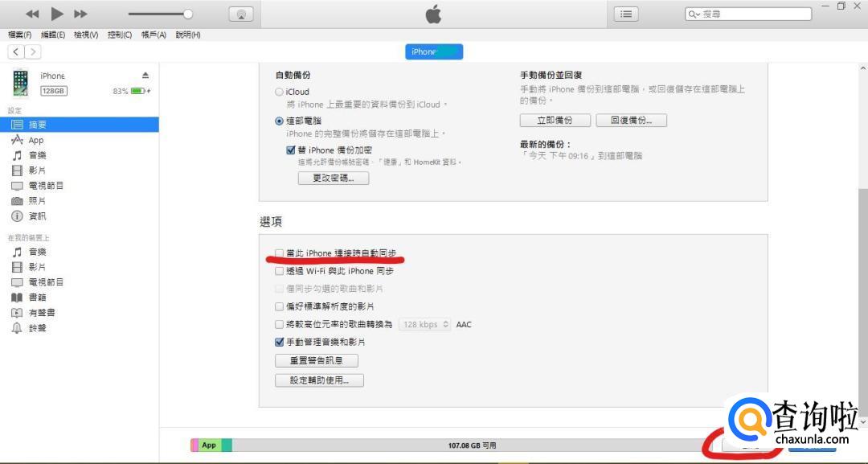Open the 編輯(E) menu
The image size is (868, 464).
53,35
